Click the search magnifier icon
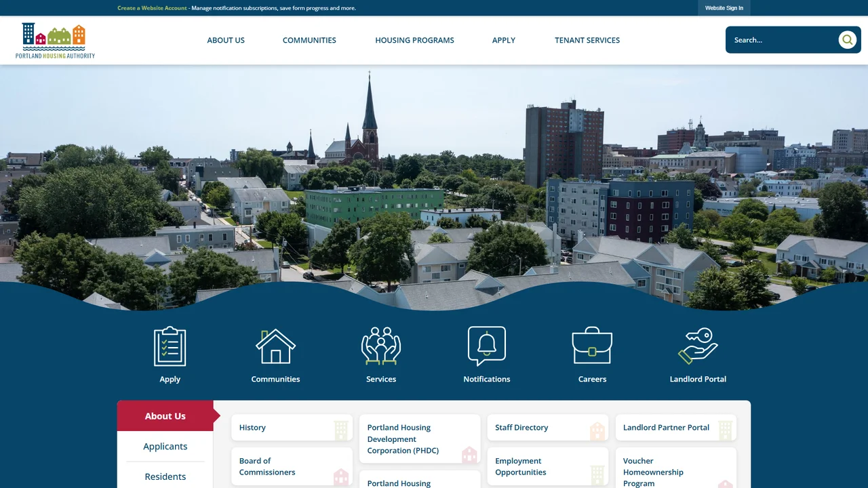Viewport: 868px width, 488px height. click(847, 40)
